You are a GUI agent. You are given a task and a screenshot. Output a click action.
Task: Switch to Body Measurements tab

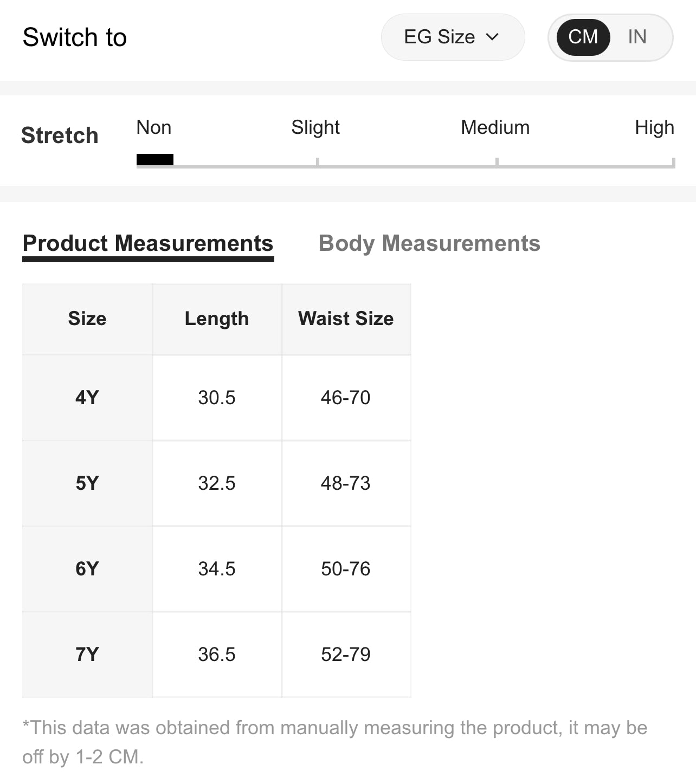tap(429, 243)
